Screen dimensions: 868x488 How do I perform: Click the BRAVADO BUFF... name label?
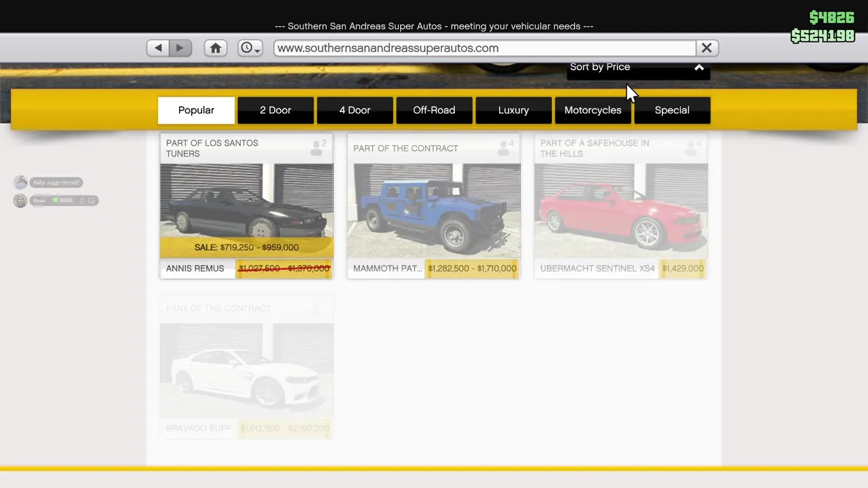pyautogui.click(x=200, y=428)
